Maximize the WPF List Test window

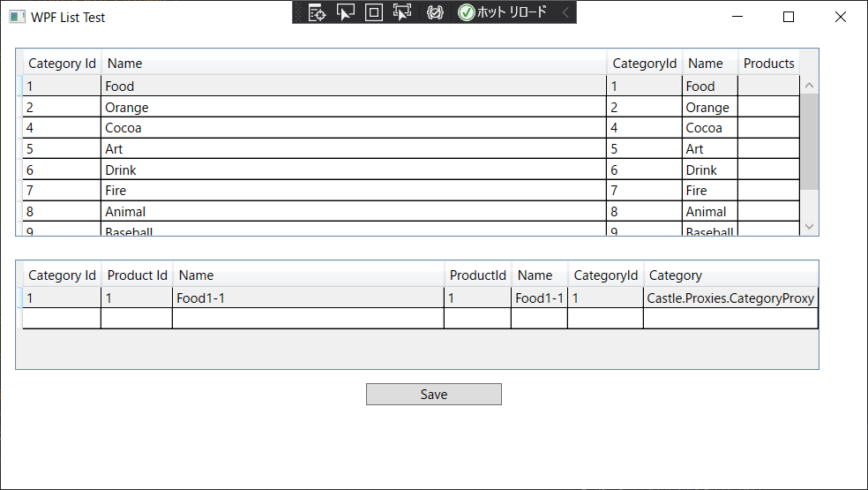pos(789,17)
